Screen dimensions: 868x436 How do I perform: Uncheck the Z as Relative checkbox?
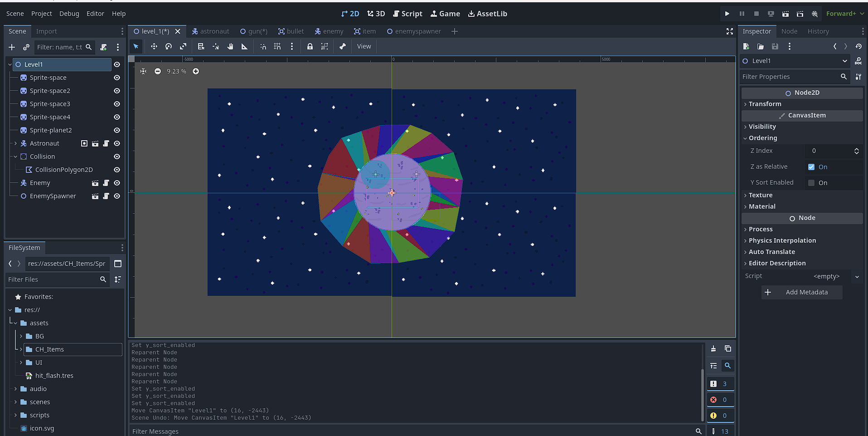(811, 167)
